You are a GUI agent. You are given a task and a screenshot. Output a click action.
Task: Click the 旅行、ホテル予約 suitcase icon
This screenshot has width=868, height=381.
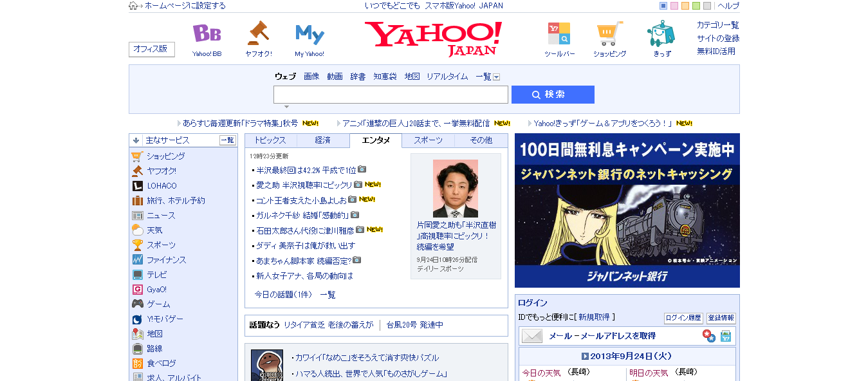(x=137, y=201)
